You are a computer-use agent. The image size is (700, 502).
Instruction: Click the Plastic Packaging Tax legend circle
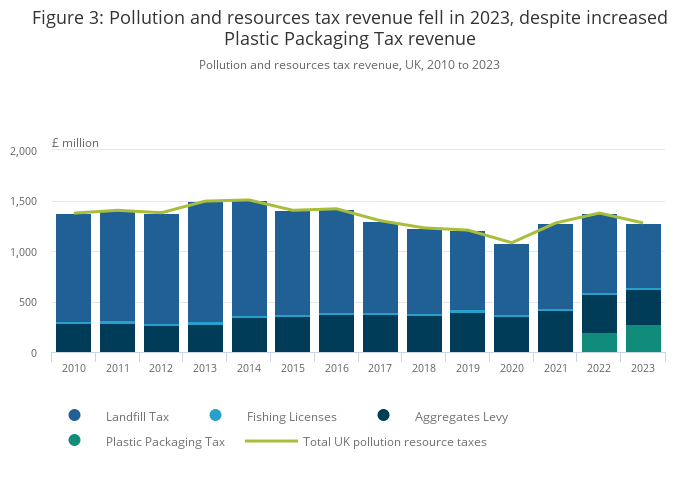[x=74, y=441]
